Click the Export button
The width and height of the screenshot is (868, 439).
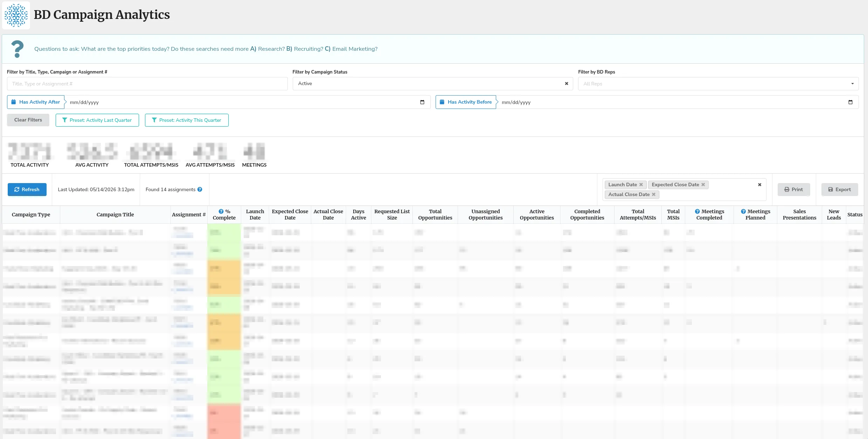point(839,189)
